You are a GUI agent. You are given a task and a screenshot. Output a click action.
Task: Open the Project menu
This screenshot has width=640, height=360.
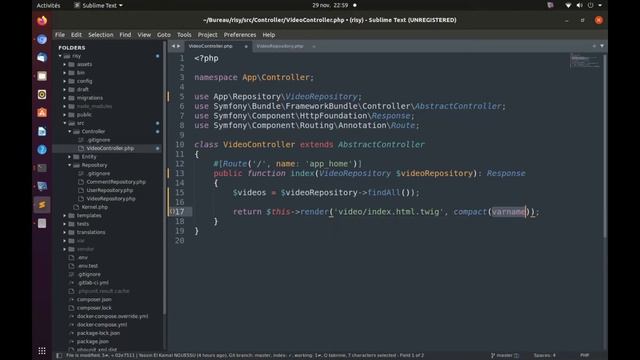[x=207, y=35]
